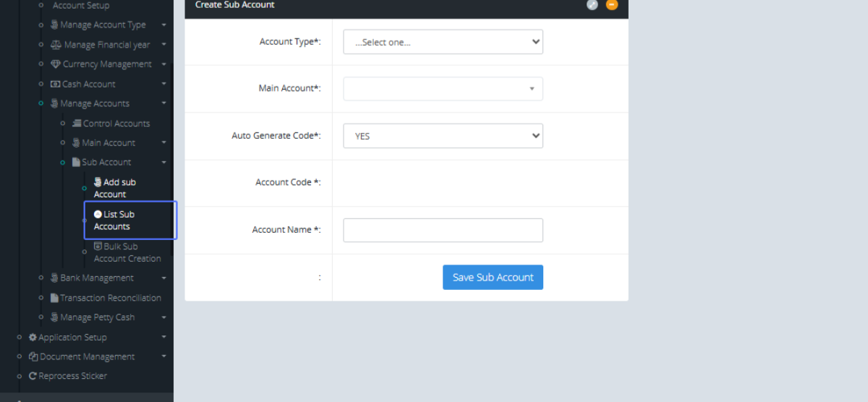This screenshot has height=402, width=868.
Task: Open the Main Account selector
Action: tap(443, 89)
